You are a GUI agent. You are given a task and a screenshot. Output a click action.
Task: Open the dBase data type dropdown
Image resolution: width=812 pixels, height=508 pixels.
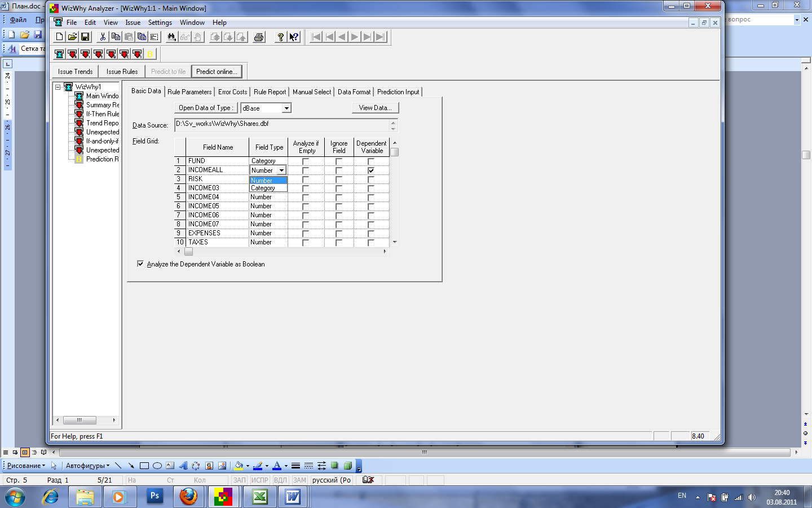pyautogui.click(x=286, y=108)
